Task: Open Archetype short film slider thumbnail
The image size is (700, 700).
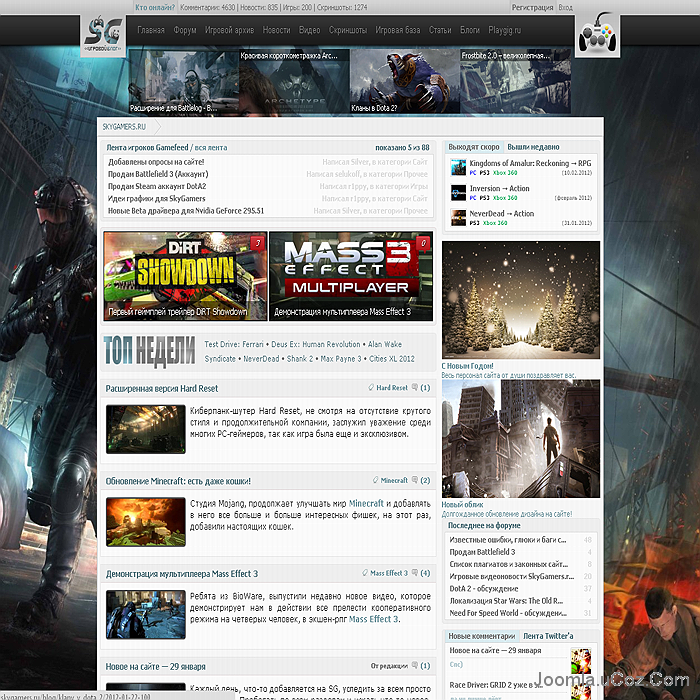Action: tap(295, 82)
